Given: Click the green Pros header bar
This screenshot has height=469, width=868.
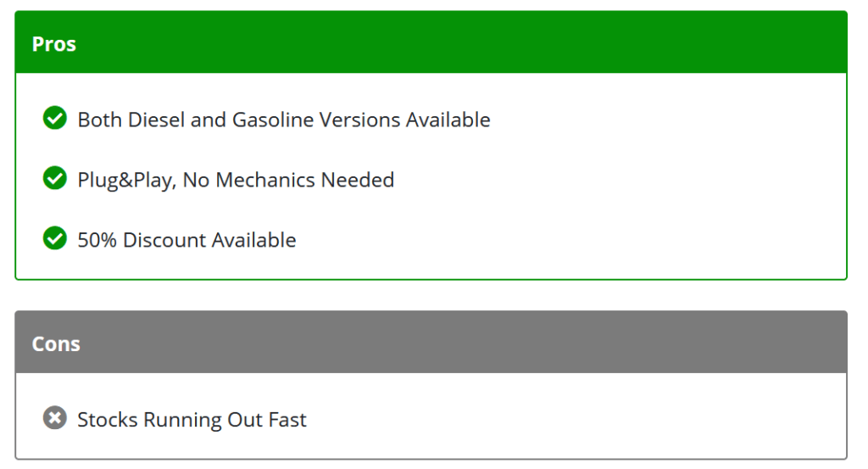Looking at the screenshot, I should pyautogui.click(x=431, y=42).
